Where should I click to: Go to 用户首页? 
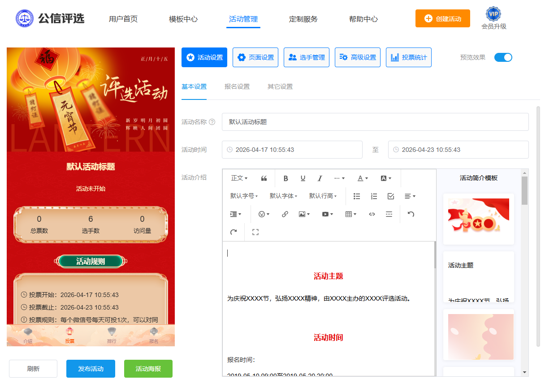pos(123,19)
